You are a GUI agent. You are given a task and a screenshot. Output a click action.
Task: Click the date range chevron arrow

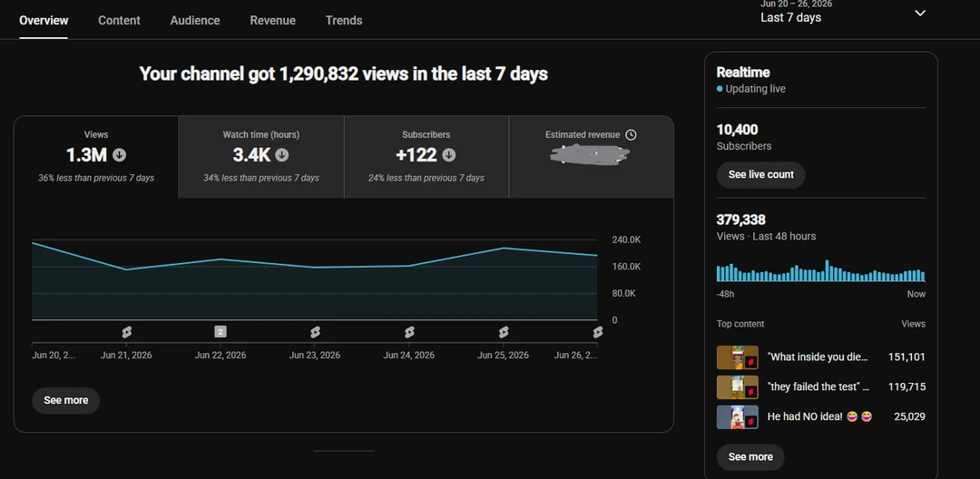[920, 13]
